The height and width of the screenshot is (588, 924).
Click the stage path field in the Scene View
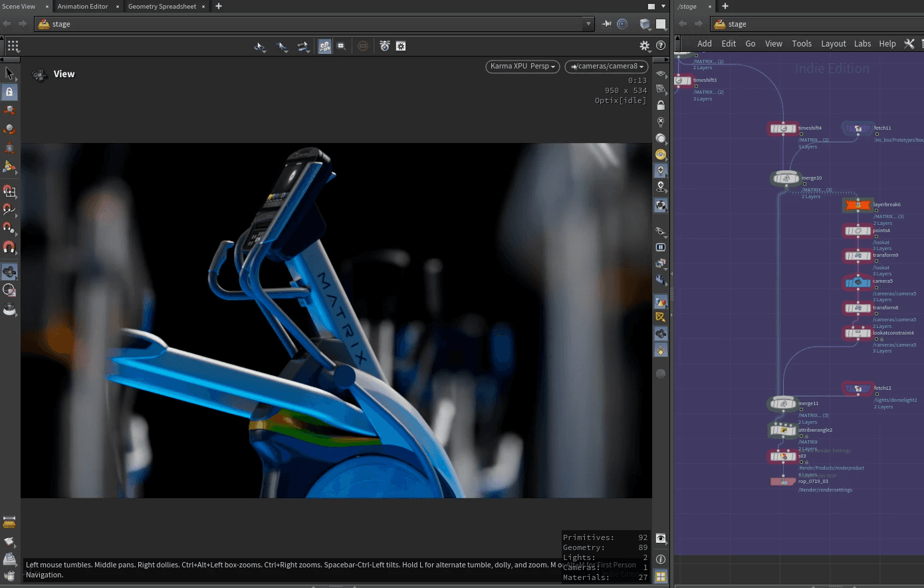(314, 24)
